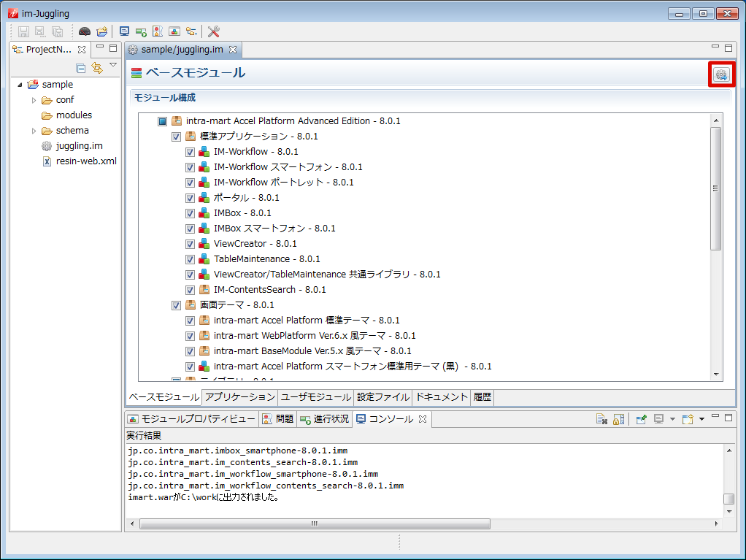
Task: Switch to the 履歴 tab
Action: 482,397
